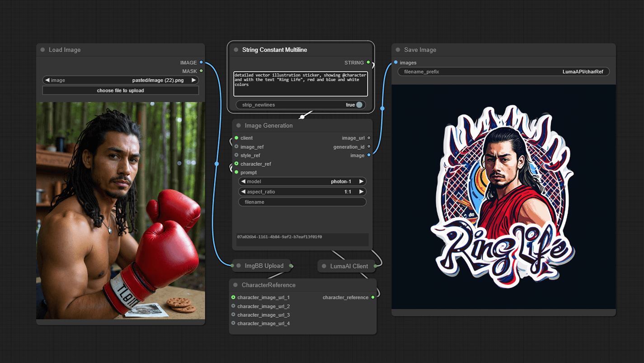Click the Image Generation node collapse dot
644x363 pixels.
pos(239,126)
